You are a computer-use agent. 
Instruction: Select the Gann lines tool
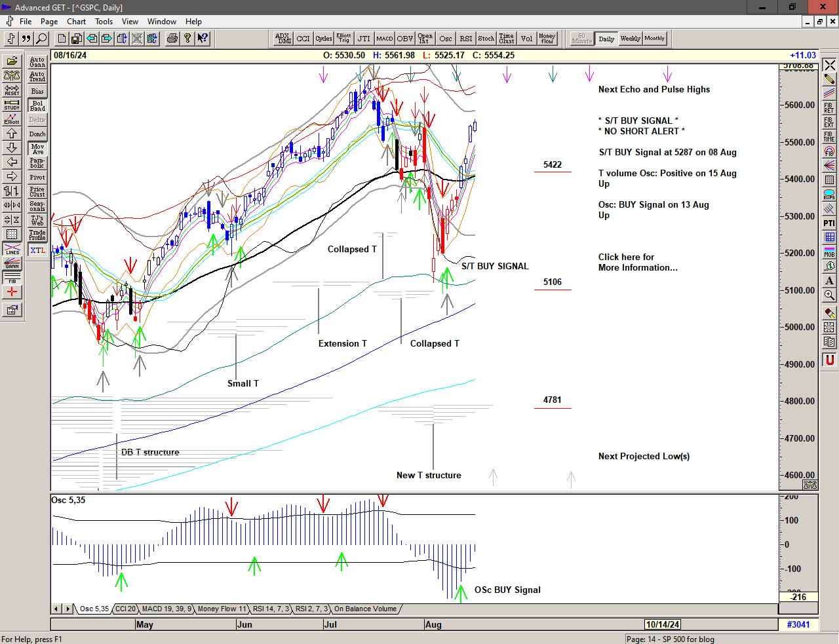point(12,263)
